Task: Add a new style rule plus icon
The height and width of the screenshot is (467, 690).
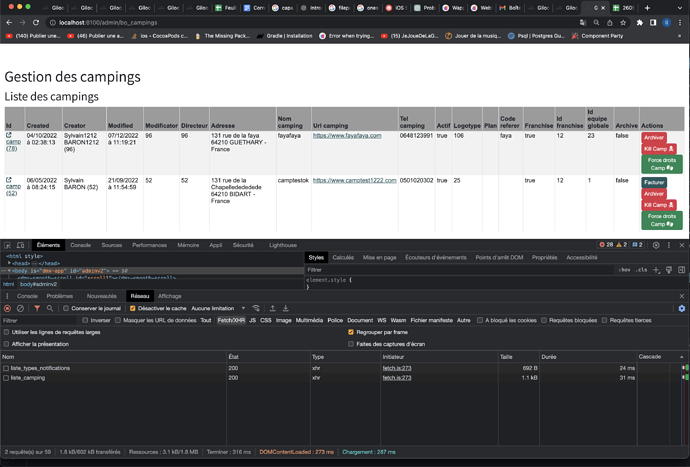Action: [656, 270]
